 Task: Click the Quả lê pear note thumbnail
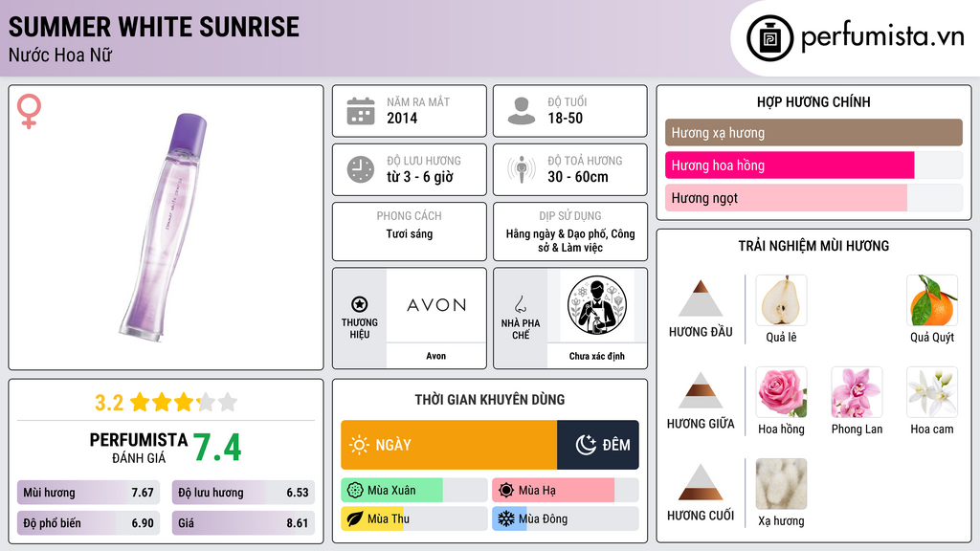[781, 300]
